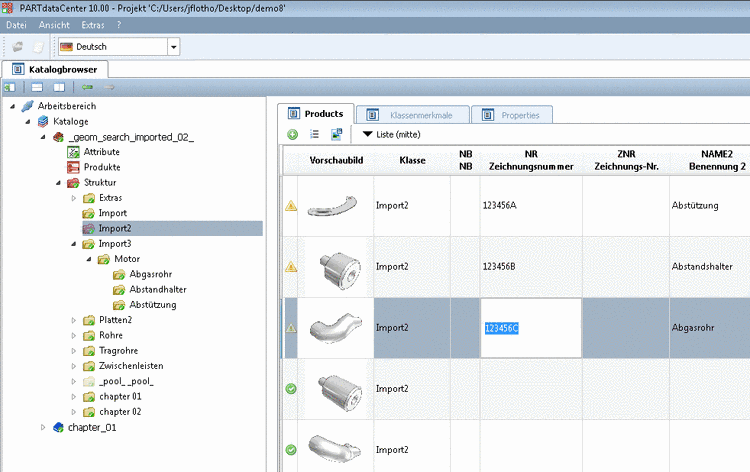The height and width of the screenshot is (472, 750).
Task: Select Produkte in the tree
Action: [x=102, y=167]
